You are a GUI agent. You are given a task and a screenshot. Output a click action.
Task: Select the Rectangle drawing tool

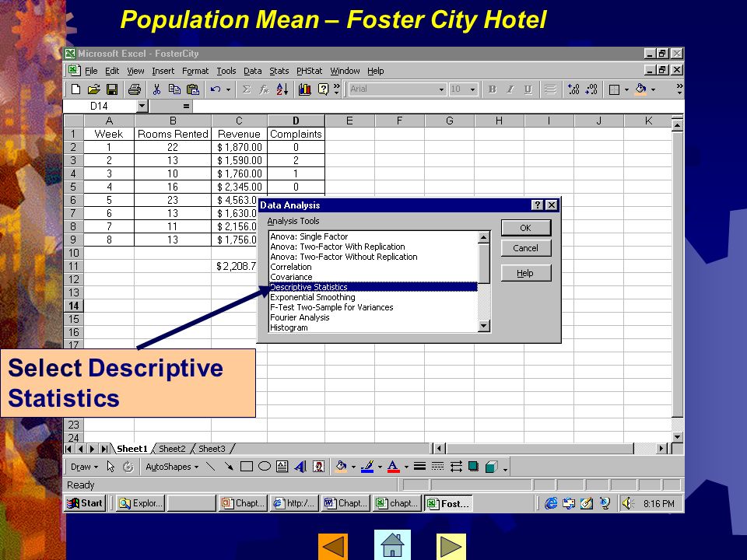pyautogui.click(x=247, y=467)
